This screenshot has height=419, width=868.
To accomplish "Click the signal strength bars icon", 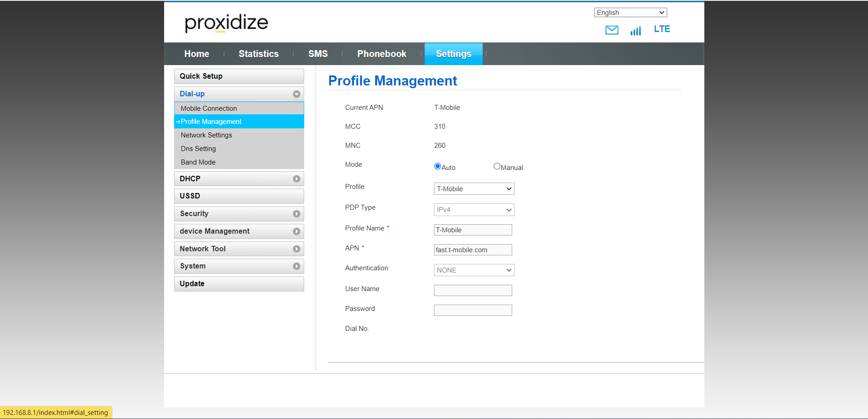I will click(x=636, y=31).
